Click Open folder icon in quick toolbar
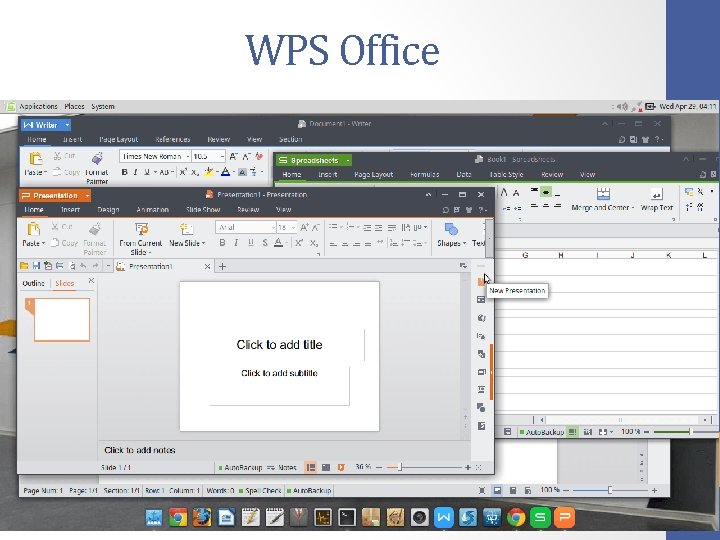This screenshot has height=540, width=720. point(24,266)
